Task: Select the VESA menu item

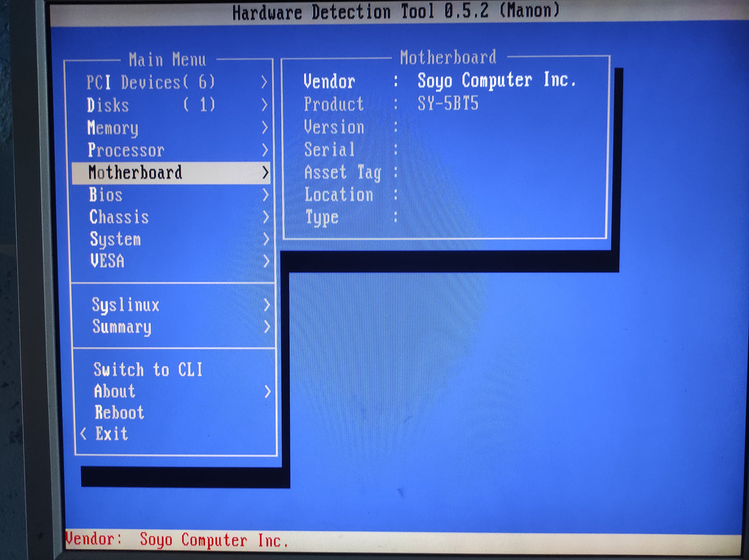Action: pos(107,261)
